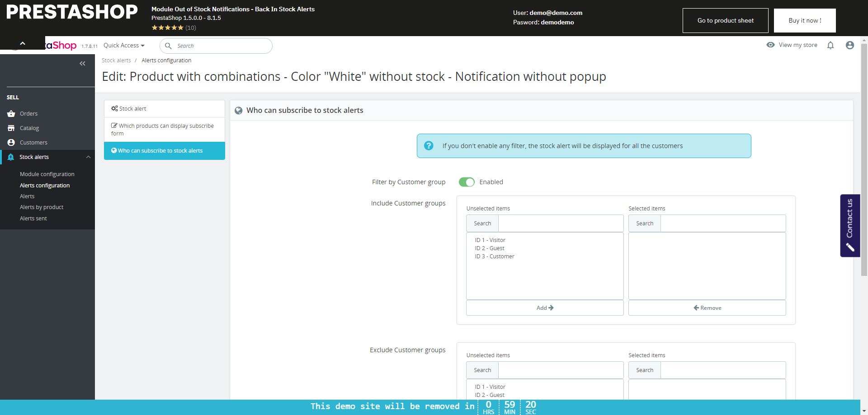The width and height of the screenshot is (868, 415).
Task: Click the globe icon in panel heading
Action: point(239,111)
